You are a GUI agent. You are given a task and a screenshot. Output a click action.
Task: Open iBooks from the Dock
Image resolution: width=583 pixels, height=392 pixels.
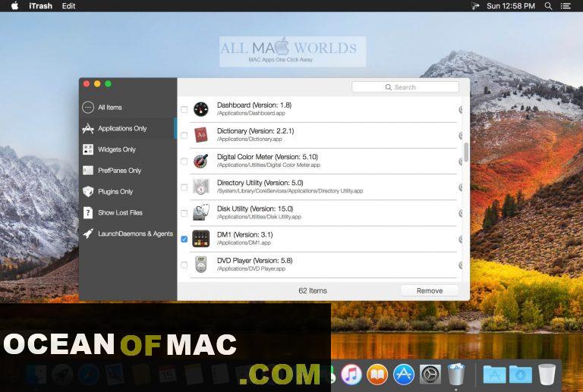pos(377,374)
